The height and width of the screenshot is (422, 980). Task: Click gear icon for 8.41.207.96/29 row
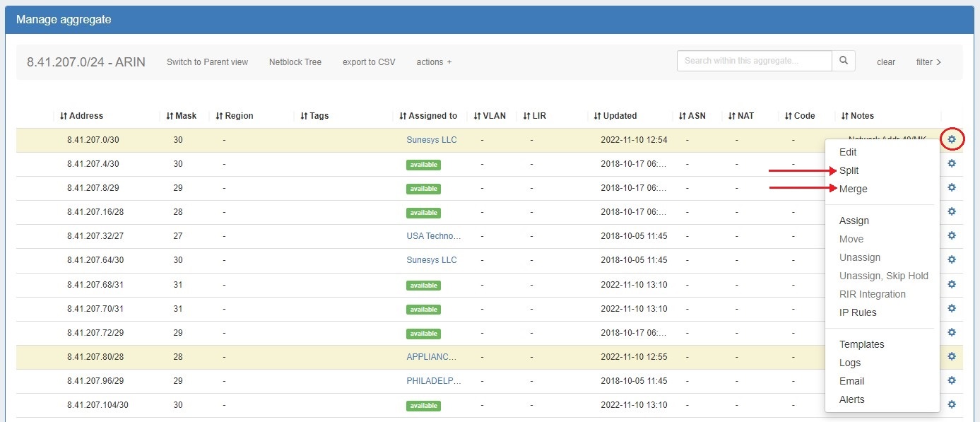pyautogui.click(x=952, y=381)
